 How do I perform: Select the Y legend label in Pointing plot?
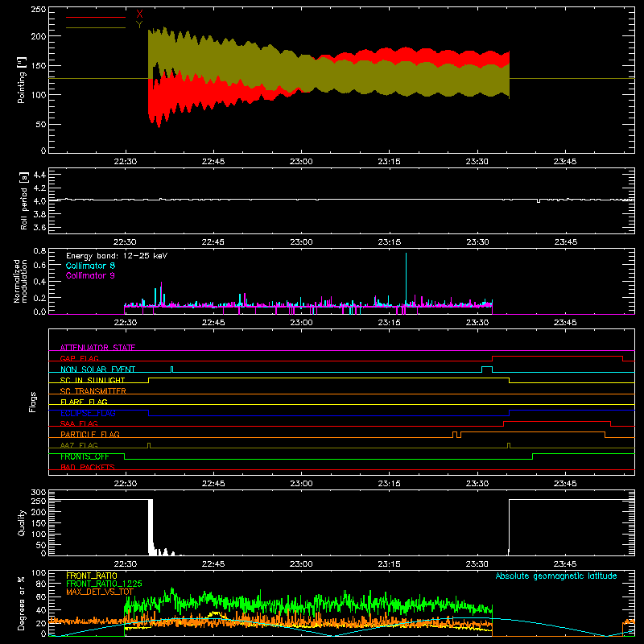(x=139, y=24)
